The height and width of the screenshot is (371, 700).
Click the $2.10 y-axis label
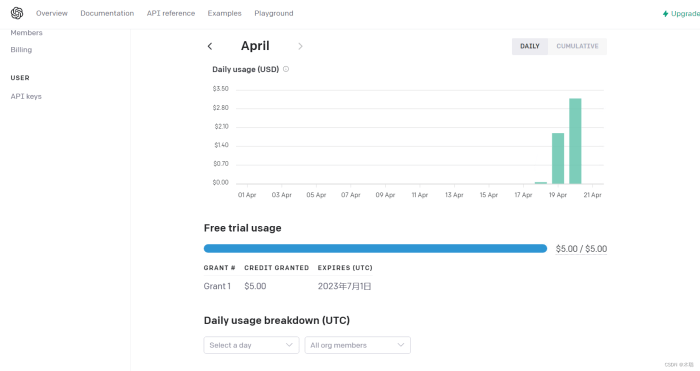coord(221,126)
